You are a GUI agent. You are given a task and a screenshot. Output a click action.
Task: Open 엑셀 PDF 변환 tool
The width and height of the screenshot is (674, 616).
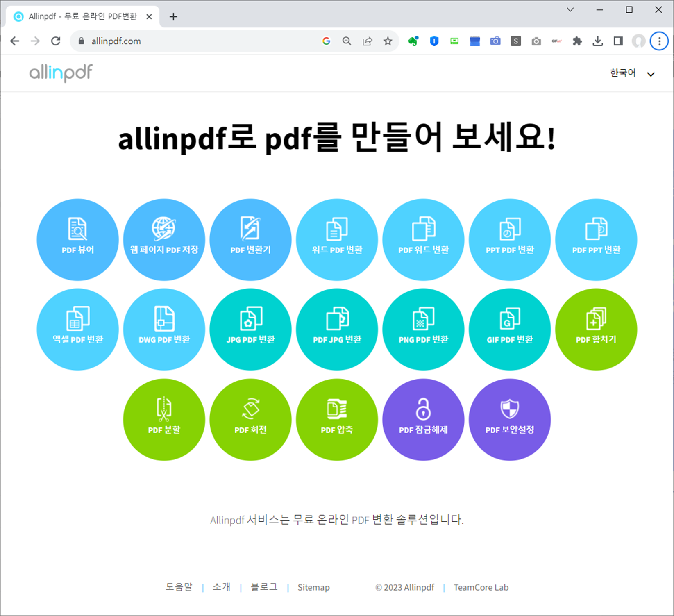click(x=78, y=330)
